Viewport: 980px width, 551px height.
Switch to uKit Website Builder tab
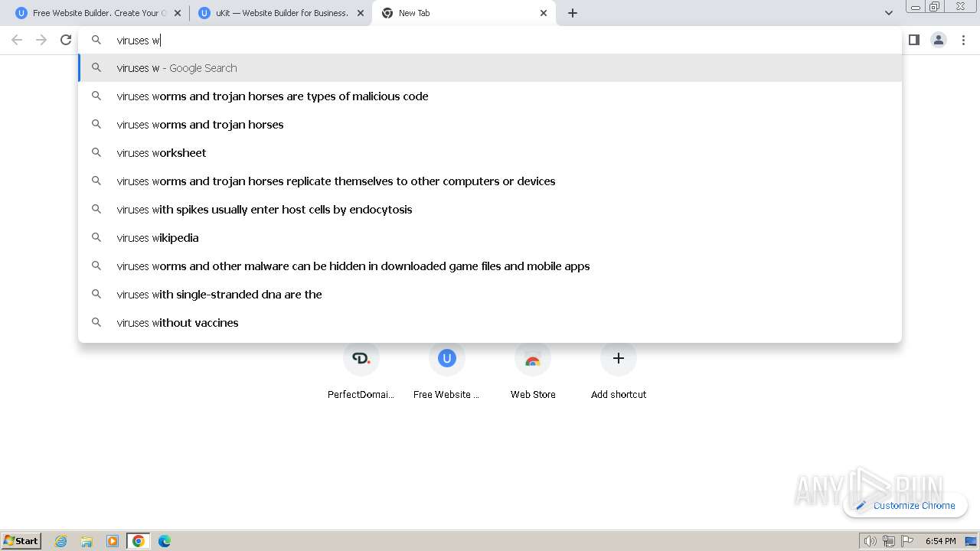(280, 13)
